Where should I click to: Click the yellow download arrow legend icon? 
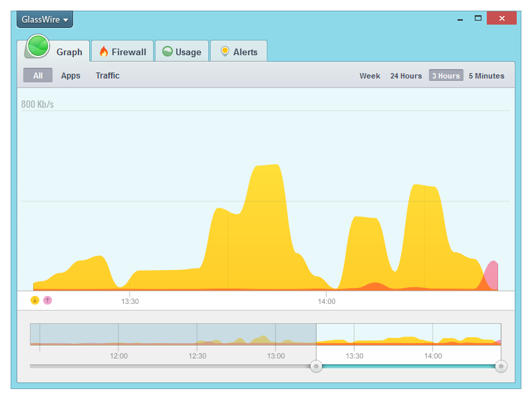(x=34, y=300)
